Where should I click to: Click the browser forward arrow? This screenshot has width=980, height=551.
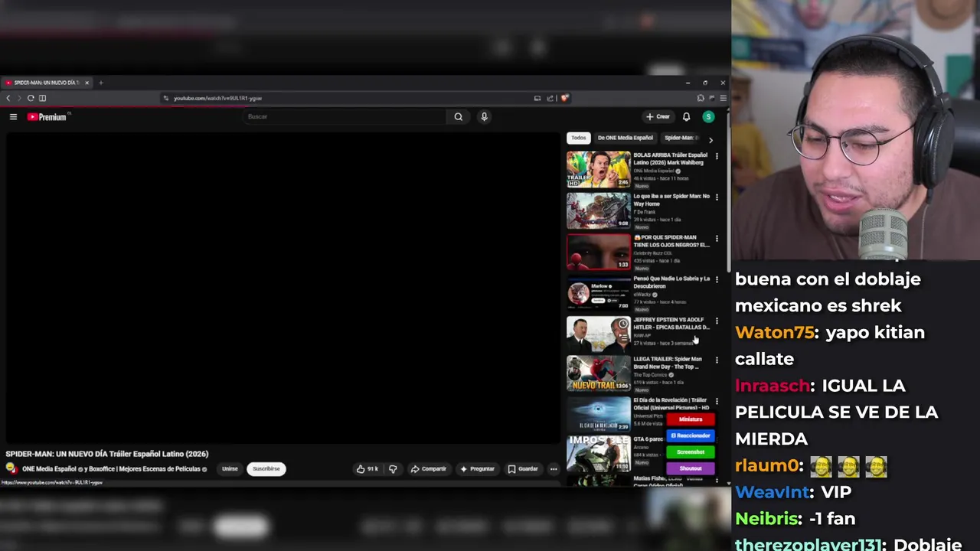(x=19, y=98)
